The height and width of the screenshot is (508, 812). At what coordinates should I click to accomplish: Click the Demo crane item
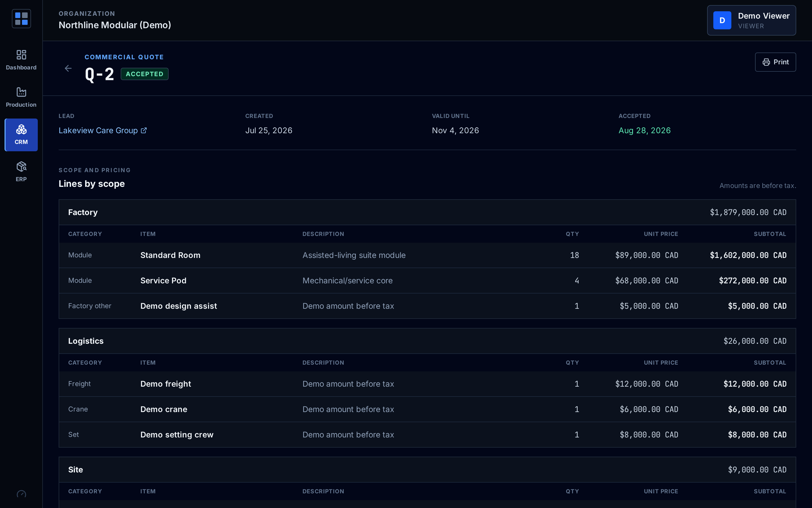tap(164, 409)
